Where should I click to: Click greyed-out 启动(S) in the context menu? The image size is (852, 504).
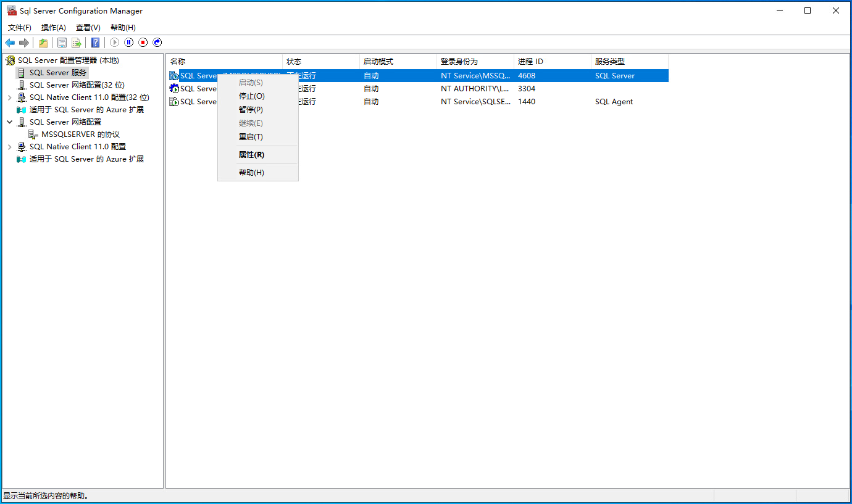click(258, 83)
